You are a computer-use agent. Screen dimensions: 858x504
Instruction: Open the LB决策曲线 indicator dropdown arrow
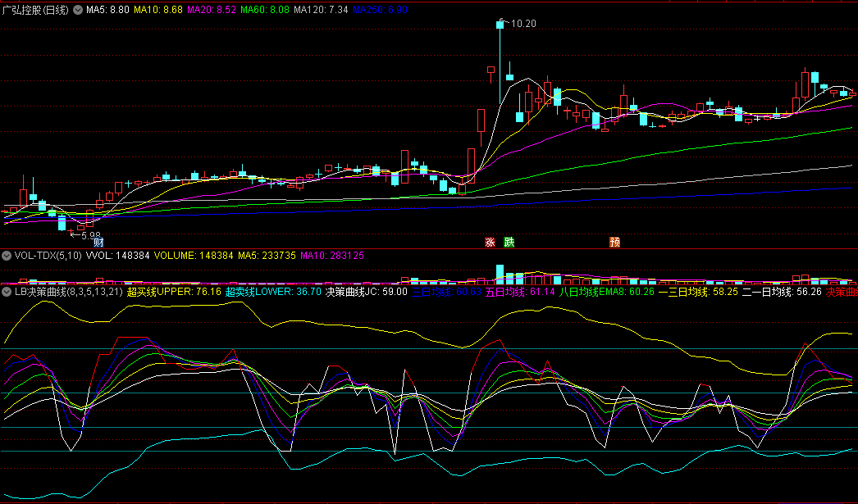pyautogui.click(x=7, y=292)
